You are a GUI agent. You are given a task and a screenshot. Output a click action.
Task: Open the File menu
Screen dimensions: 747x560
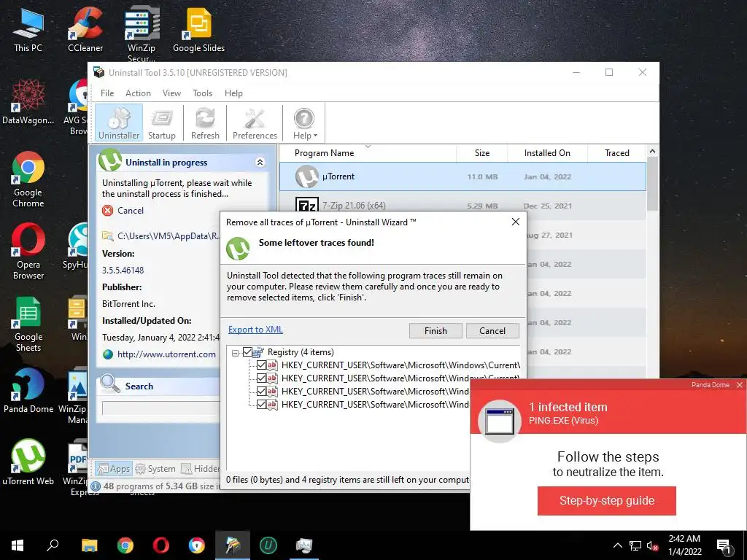tap(107, 93)
